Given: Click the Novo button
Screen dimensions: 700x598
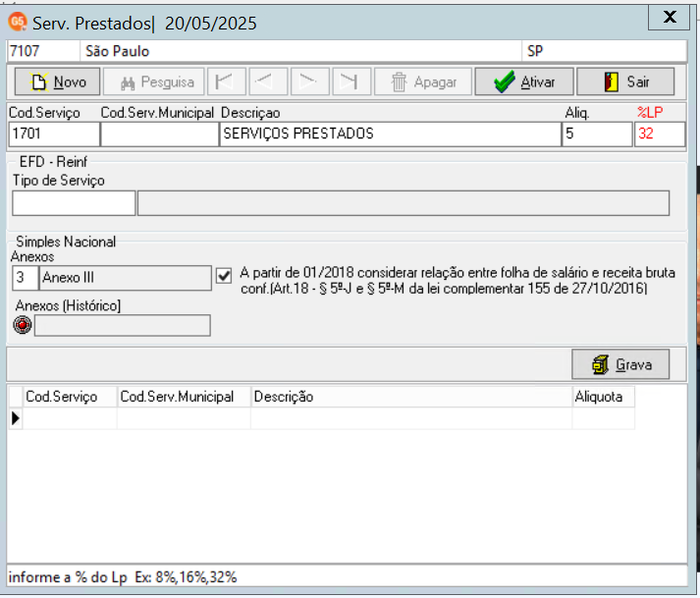Looking at the screenshot, I should [57, 82].
